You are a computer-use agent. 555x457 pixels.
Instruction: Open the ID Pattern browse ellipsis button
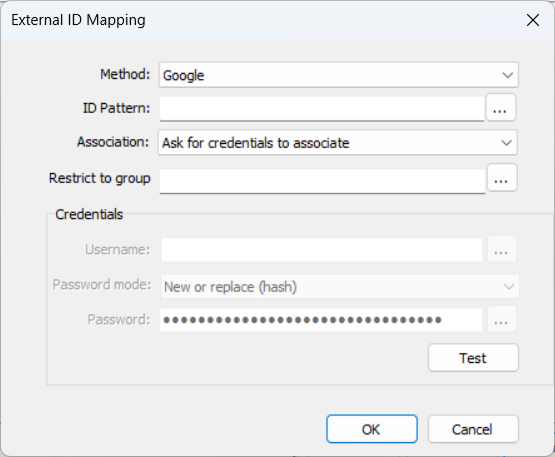click(500, 108)
